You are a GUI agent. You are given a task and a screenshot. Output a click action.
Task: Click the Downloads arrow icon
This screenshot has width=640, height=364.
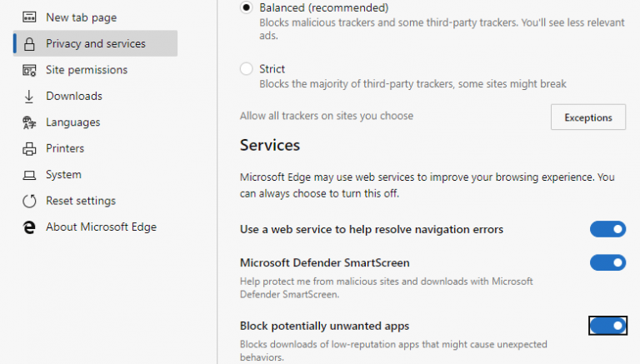point(29,96)
